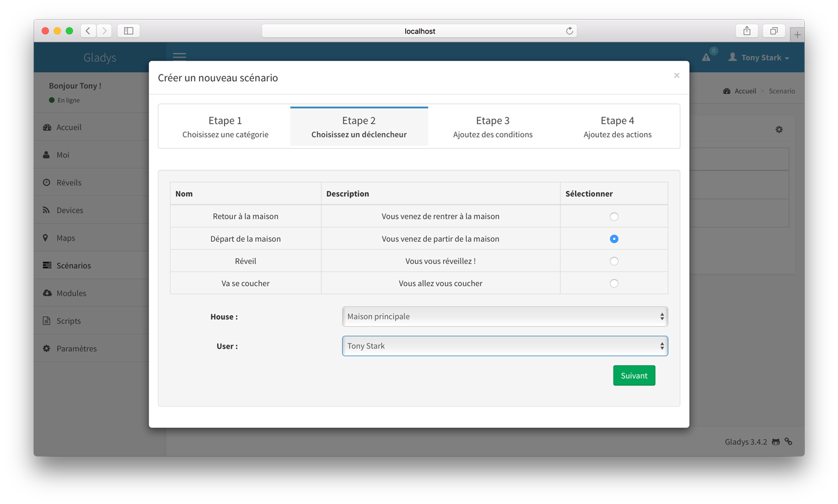Click the Nom column header
Image resolution: width=838 pixels, height=504 pixels.
246,194
